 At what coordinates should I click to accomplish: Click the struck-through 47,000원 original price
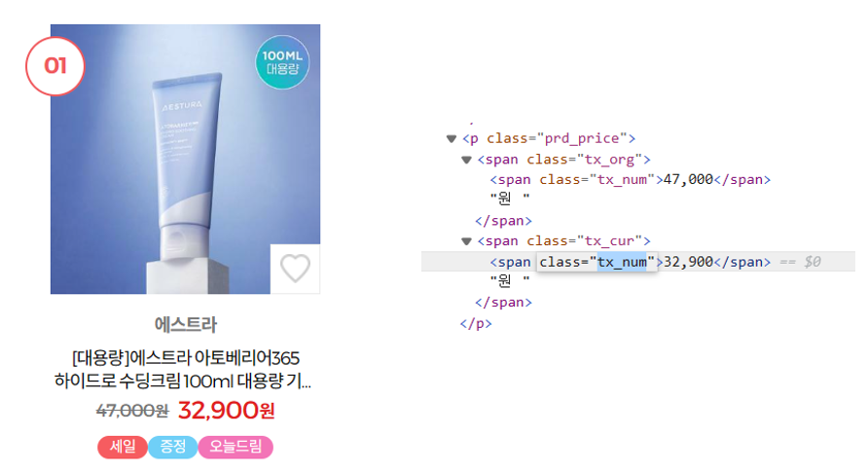131,411
